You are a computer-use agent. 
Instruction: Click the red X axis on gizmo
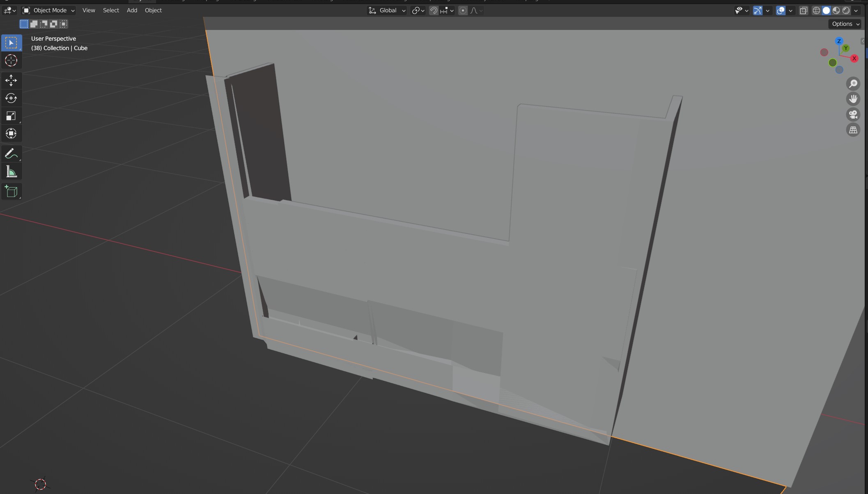tap(854, 58)
